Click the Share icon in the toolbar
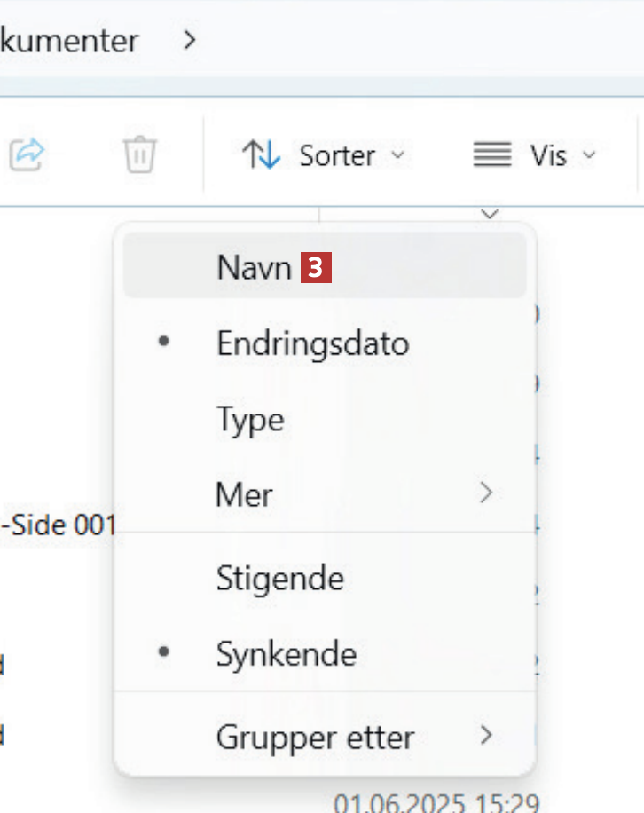The height and width of the screenshot is (813, 644). click(27, 155)
